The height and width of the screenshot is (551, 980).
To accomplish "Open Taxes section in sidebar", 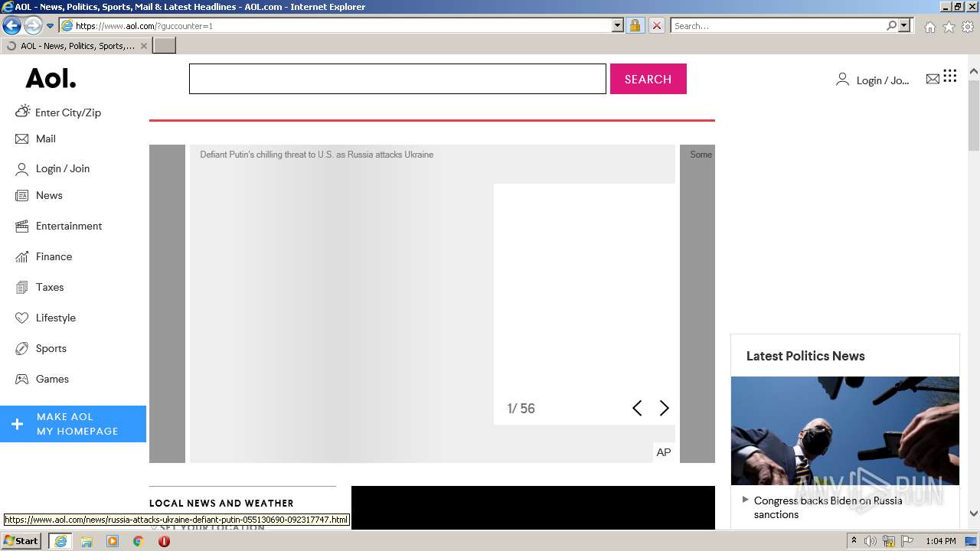I will (50, 287).
